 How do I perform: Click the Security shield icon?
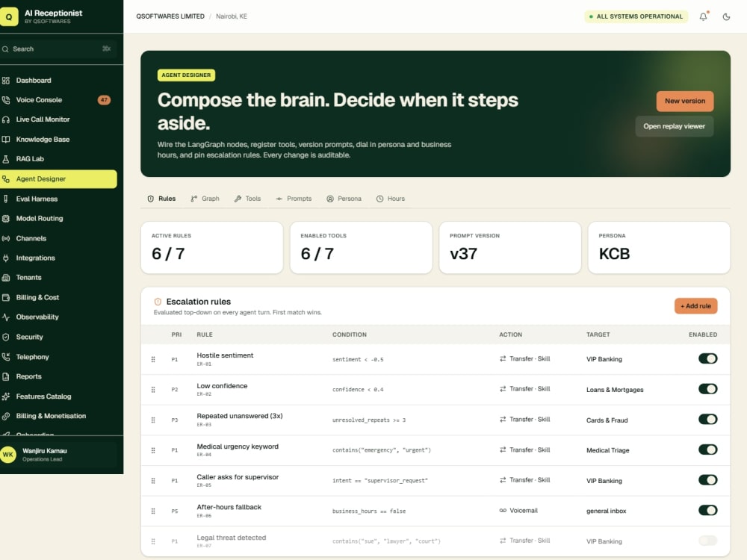pos(6,337)
